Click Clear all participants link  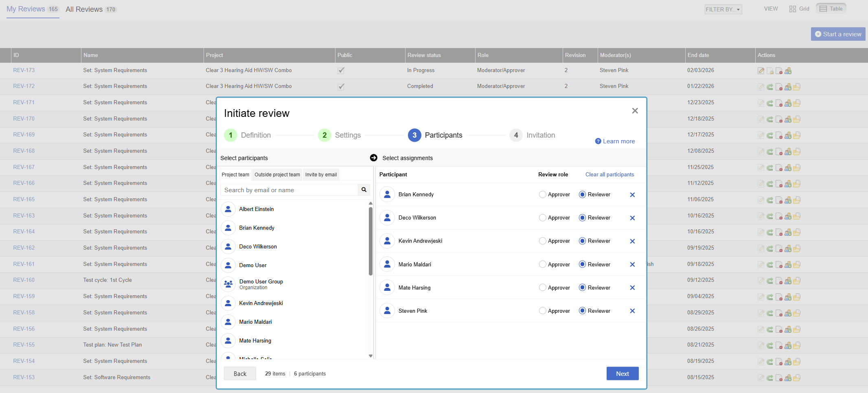click(610, 174)
